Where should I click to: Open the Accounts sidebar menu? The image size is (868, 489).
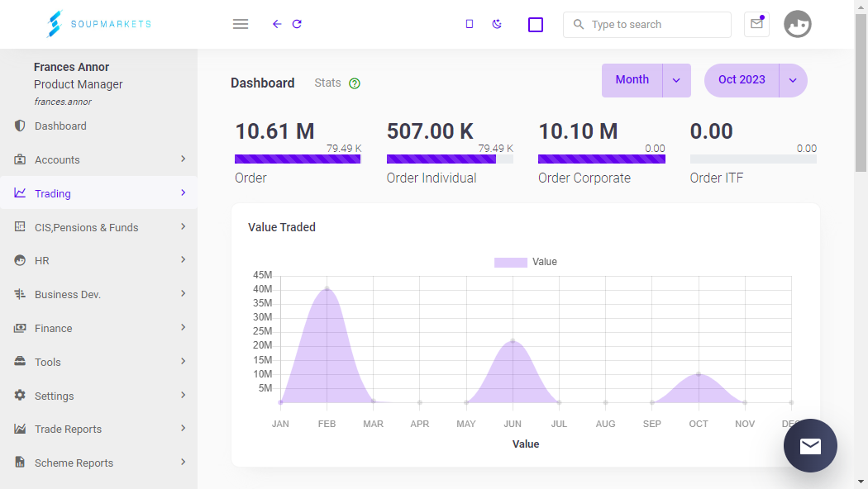[98, 160]
